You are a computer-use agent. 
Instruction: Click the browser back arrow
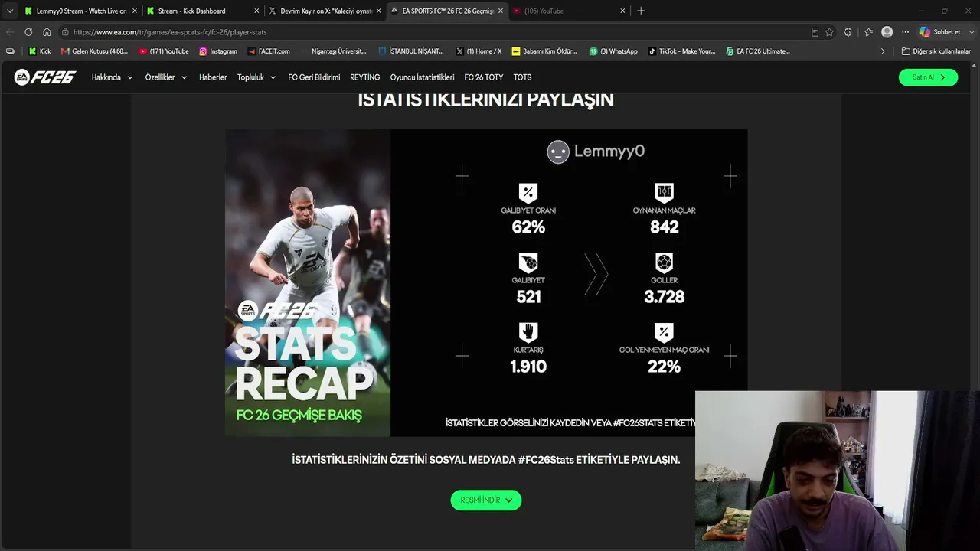tap(10, 32)
